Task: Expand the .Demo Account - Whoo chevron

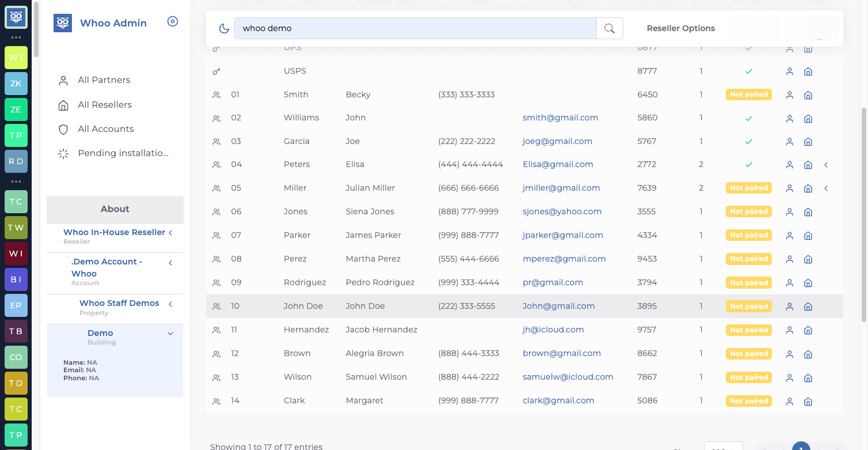Action: coord(170,263)
